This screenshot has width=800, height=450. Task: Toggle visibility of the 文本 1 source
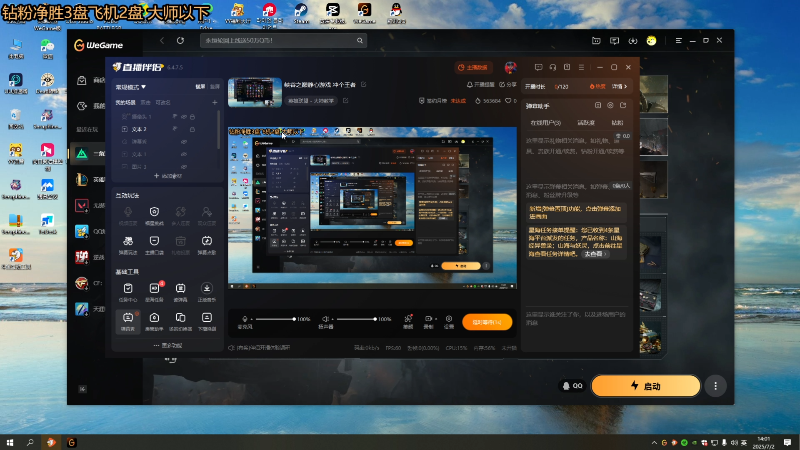point(184,154)
